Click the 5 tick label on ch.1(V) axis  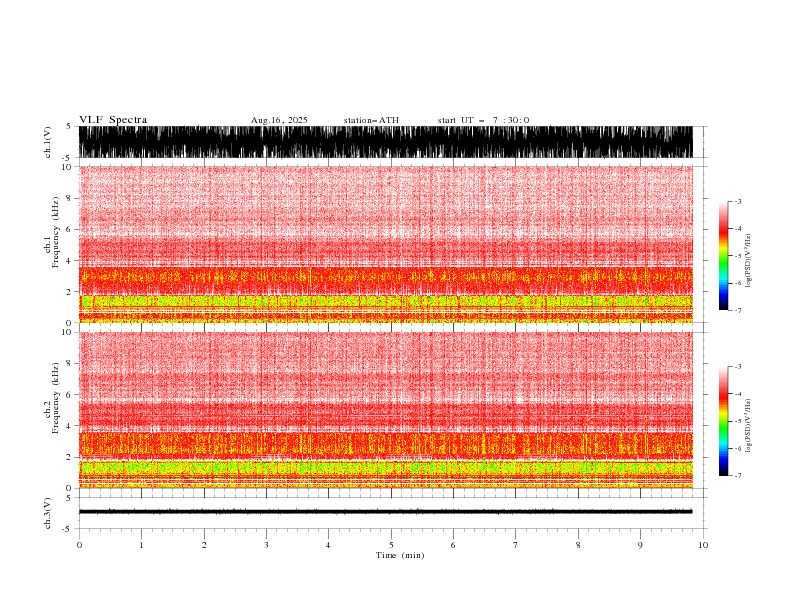coord(70,127)
